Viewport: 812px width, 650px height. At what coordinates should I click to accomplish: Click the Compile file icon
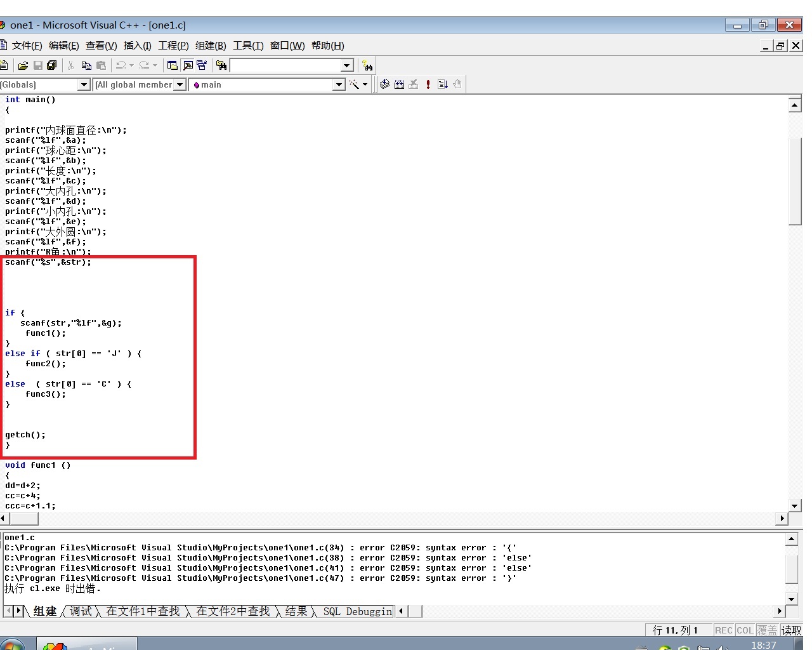click(384, 84)
